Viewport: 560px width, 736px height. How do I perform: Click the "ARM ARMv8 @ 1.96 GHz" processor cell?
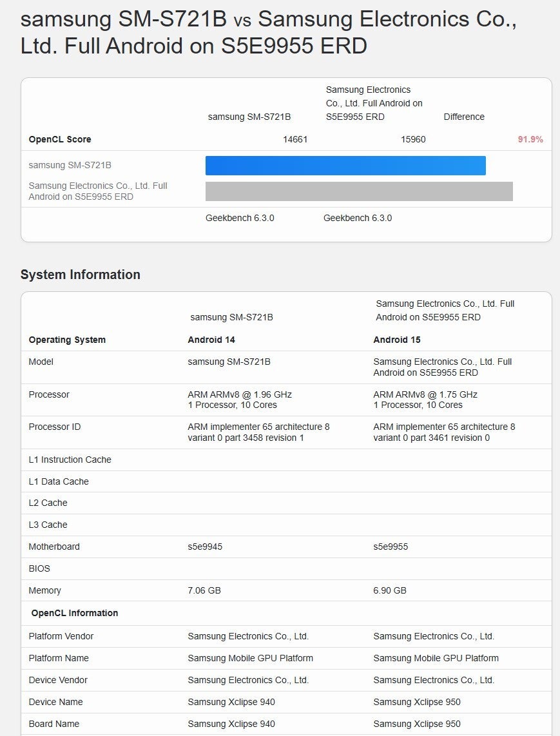(240, 400)
